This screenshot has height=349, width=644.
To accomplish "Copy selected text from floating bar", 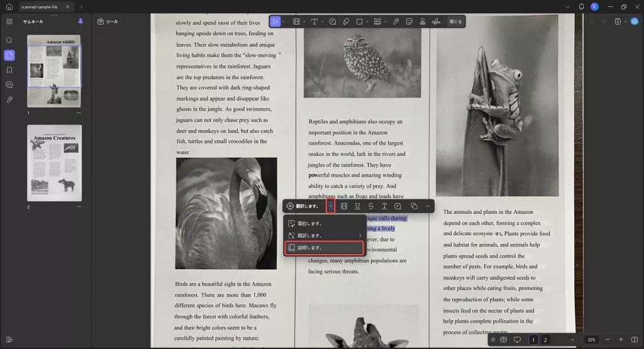I will pyautogui.click(x=414, y=206).
